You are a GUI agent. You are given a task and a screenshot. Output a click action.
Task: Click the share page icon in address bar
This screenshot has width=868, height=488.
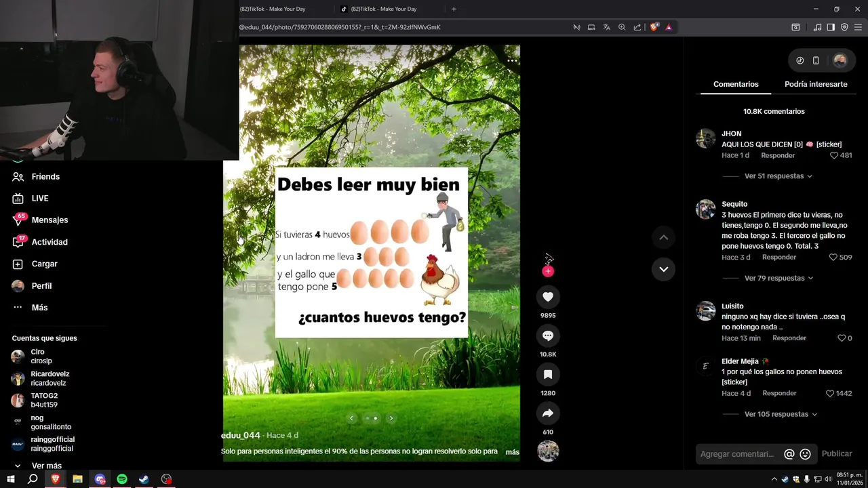tap(637, 27)
